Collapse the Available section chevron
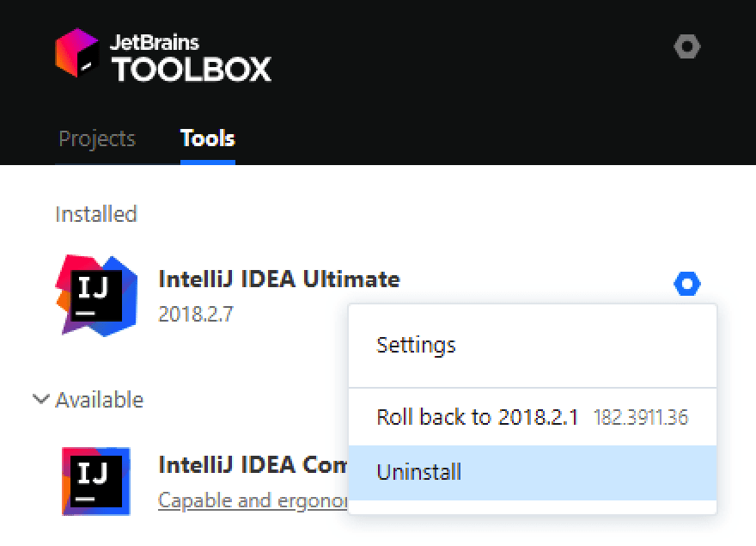Screen dimensions: 756x546 [41, 399]
